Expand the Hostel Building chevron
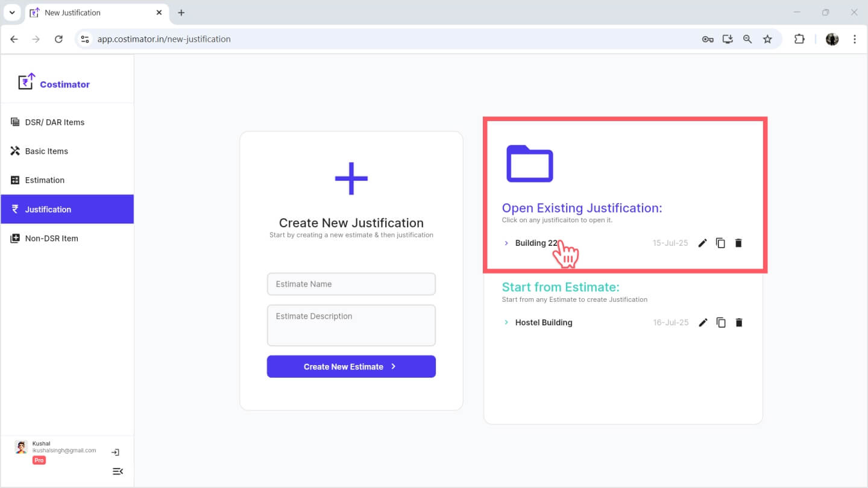 point(506,322)
